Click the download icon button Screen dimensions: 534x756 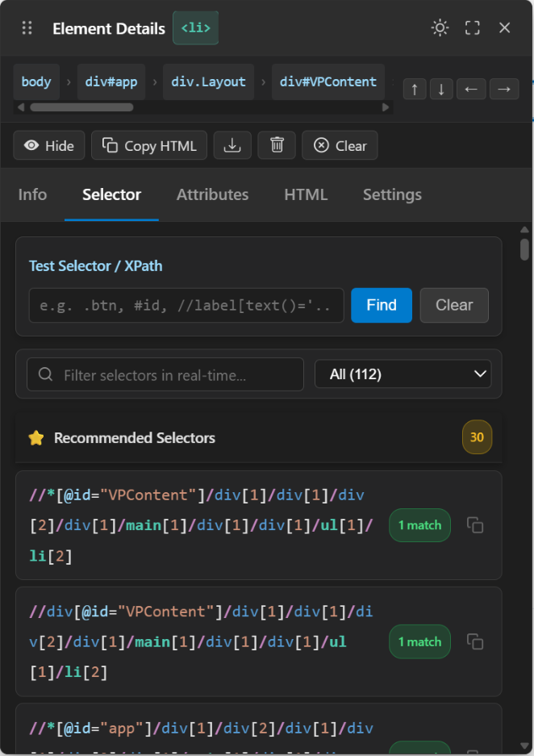pos(232,145)
